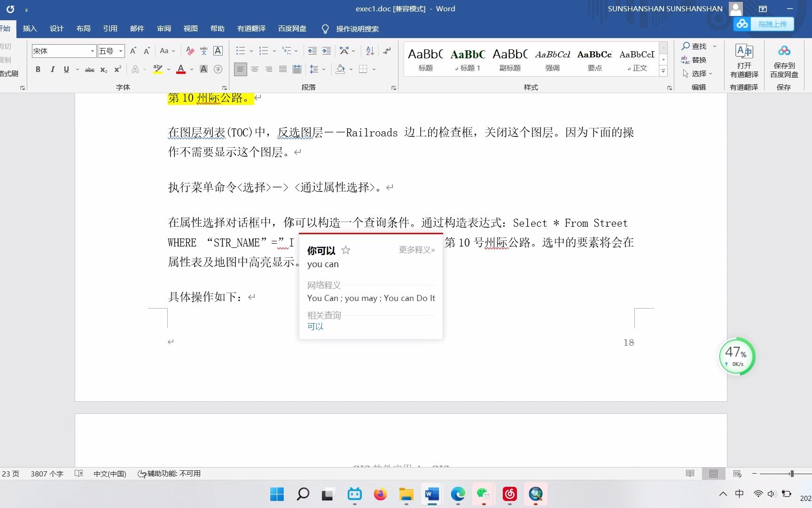The height and width of the screenshot is (508, 812).
Task: Open numbering list dropdown
Action: point(274,51)
